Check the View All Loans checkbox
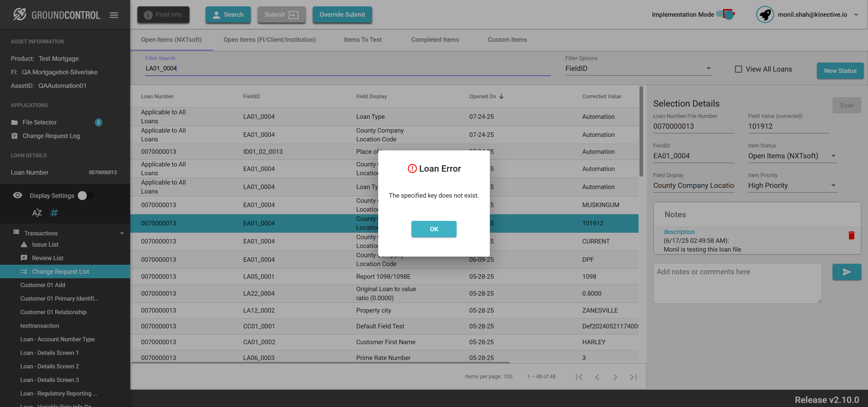Viewport: 868px width, 407px height. [x=738, y=69]
